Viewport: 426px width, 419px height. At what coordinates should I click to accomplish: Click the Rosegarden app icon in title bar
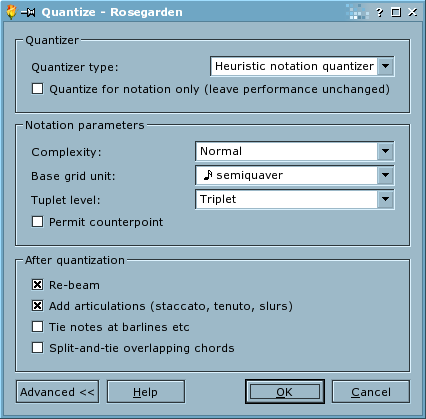point(11,12)
